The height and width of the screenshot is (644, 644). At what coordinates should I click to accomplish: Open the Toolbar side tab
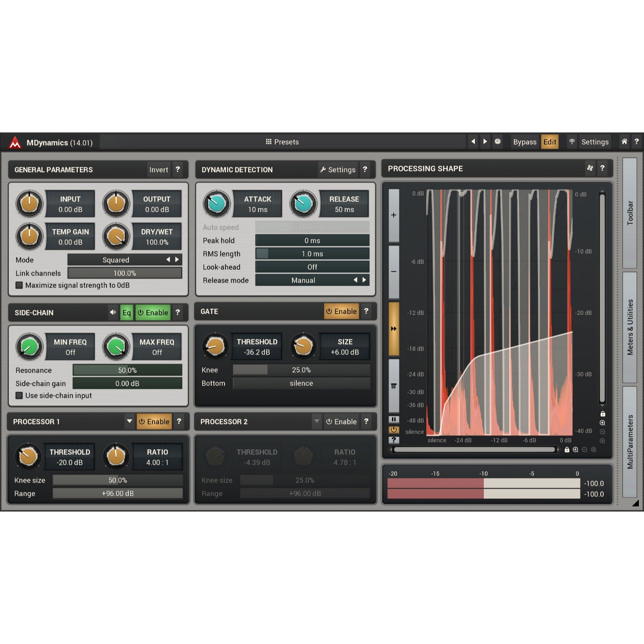pyautogui.click(x=630, y=213)
